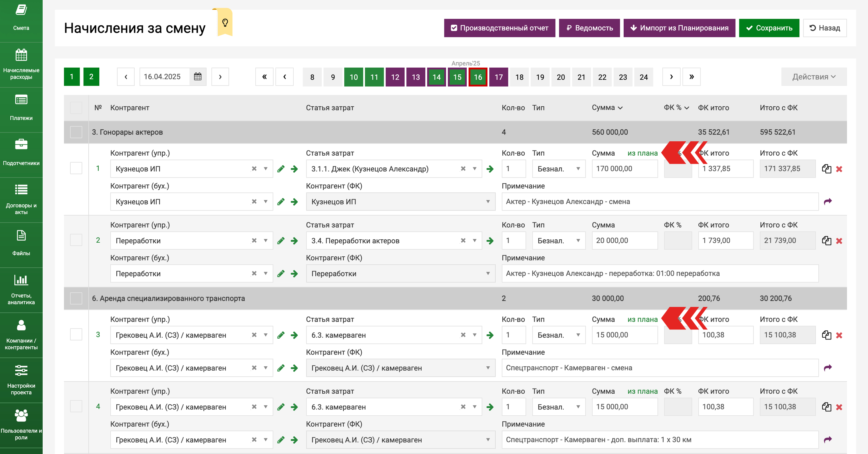
Task: Copy row 1 with the duplicate icon
Action: 826,169
